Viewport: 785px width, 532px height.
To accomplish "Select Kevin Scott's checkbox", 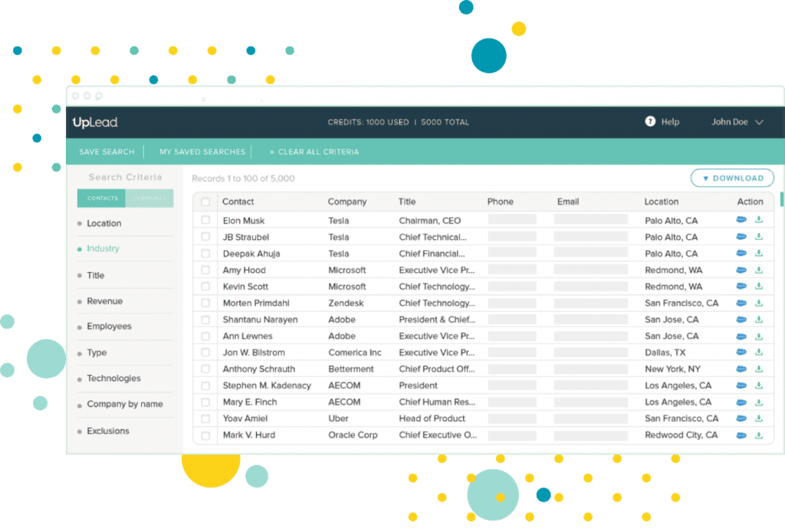I will point(205,286).
